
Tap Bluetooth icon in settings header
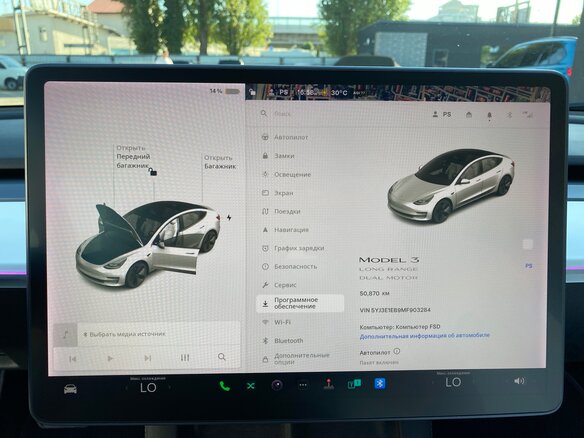[509, 115]
